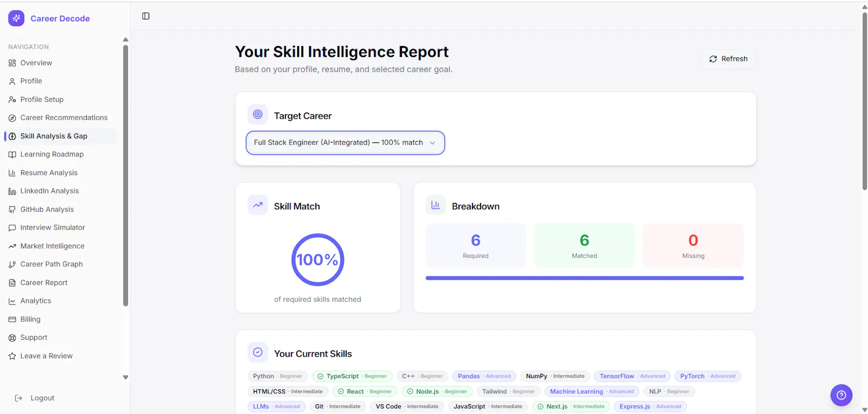Click the Support lifebuoy icon
The image size is (868, 414).
12,338
